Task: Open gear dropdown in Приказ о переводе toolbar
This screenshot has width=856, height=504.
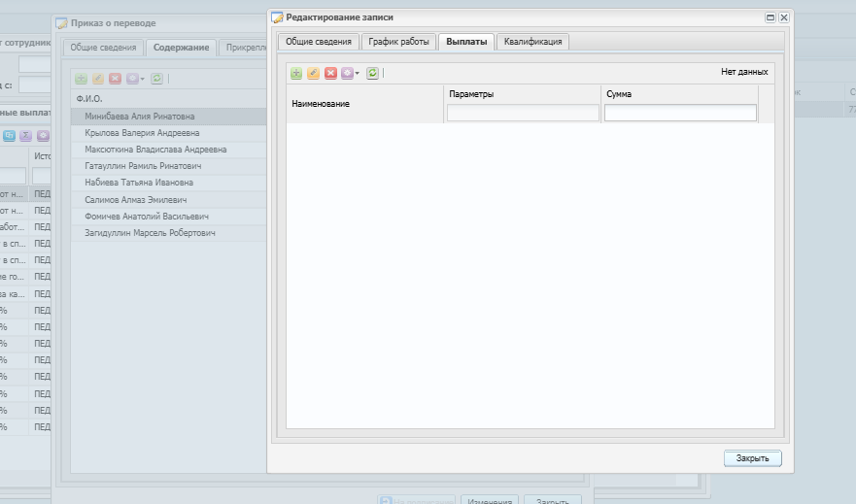Action: pos(135,79)
